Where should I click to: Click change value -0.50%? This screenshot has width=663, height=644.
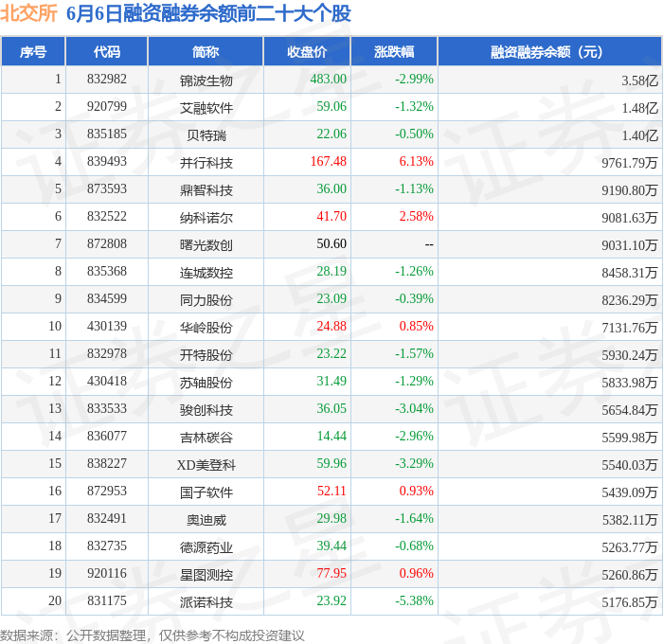[414, 134]
